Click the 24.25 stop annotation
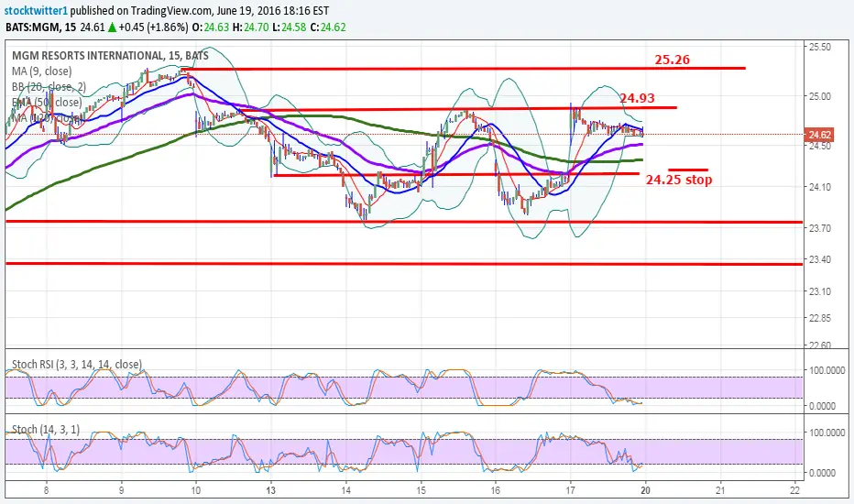 pos(679,180)
